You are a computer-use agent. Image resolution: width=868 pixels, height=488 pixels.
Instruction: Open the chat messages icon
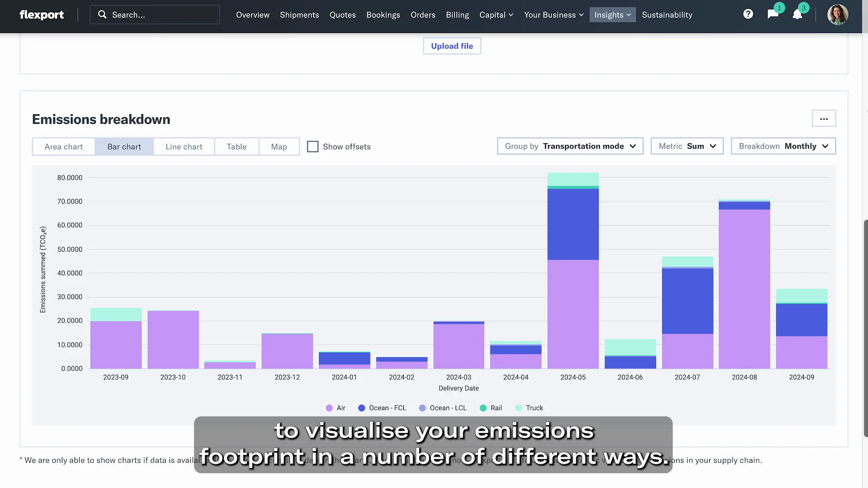pyautogui.click(x=773, y=14)
